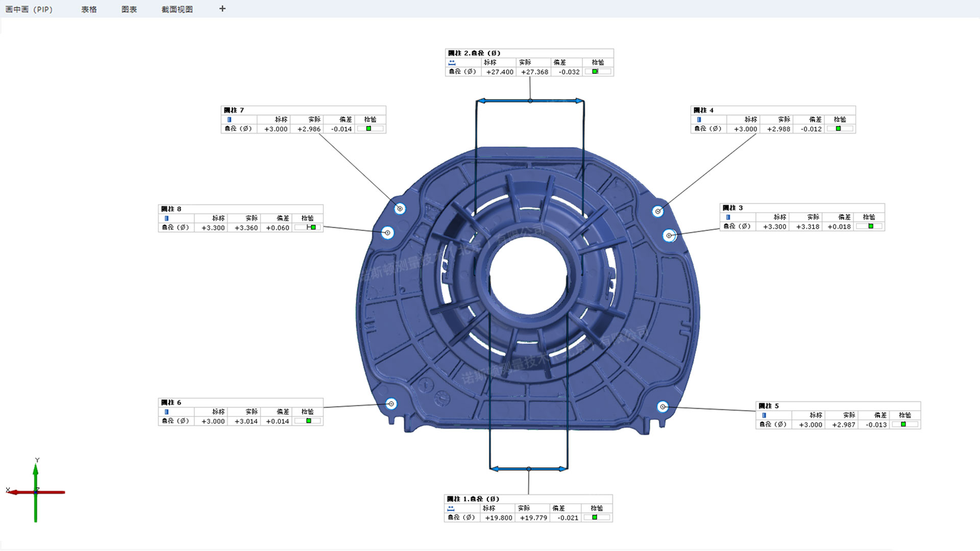Select the 圆柱 5 hole marker on the part
This screenshot has height=551, width=980.
click(x=663, y=407)
